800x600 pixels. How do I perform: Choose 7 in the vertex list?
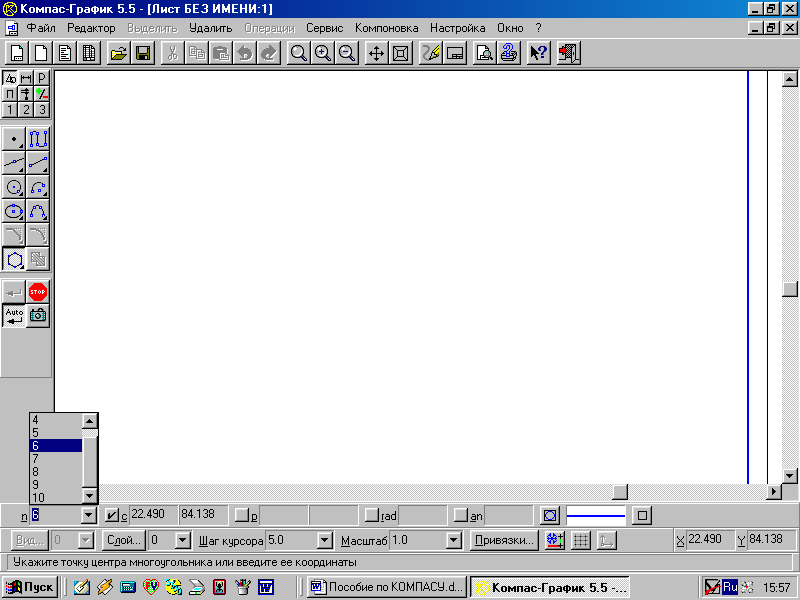(x=56, y=459)
